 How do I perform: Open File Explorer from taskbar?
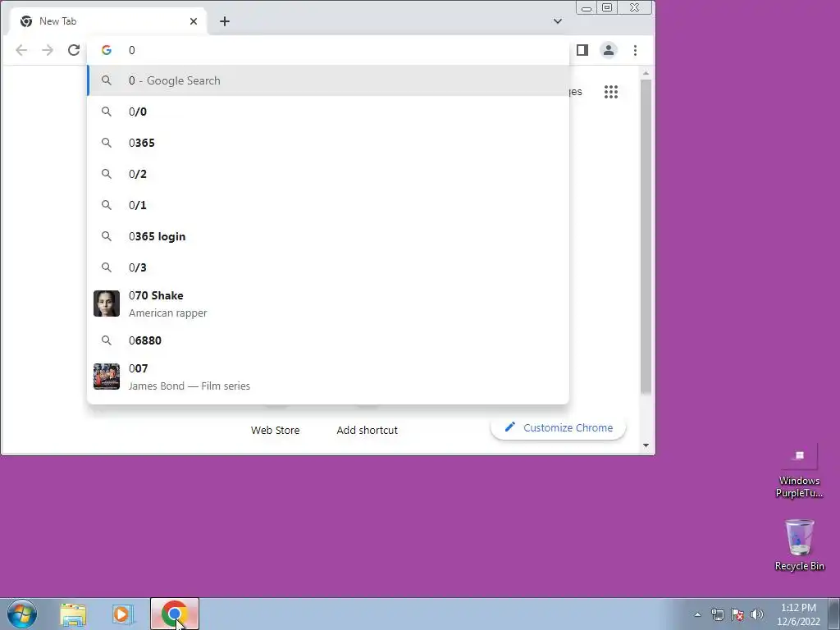point(73,614)
